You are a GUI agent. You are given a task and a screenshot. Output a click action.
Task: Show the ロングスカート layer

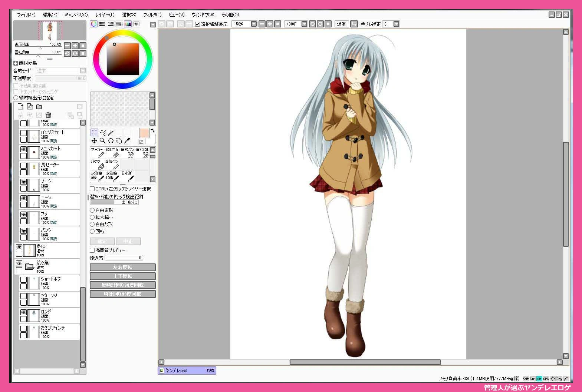coord(23,133)
